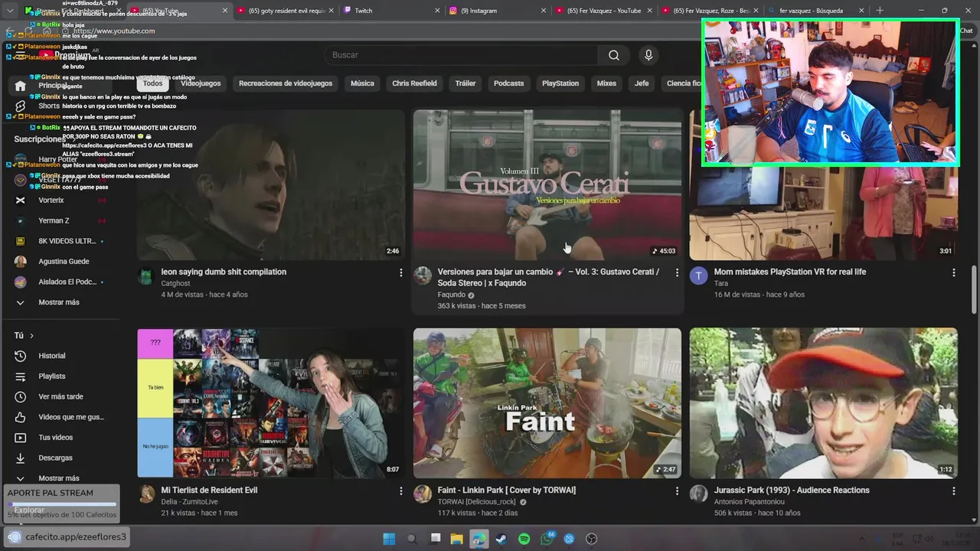Open the Vorterix subscription channel
Image resolution: width=980 pixels, height=551 pixels.
(51, 201)
